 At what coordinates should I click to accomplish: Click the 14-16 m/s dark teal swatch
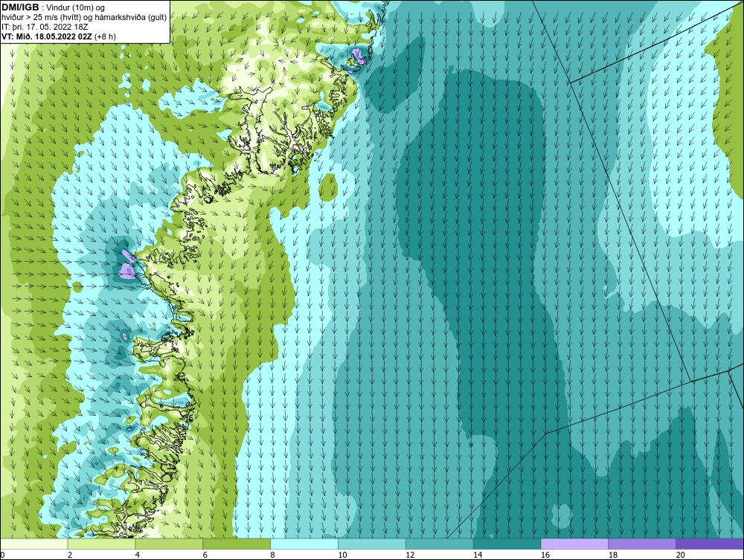tap(507, 544)
